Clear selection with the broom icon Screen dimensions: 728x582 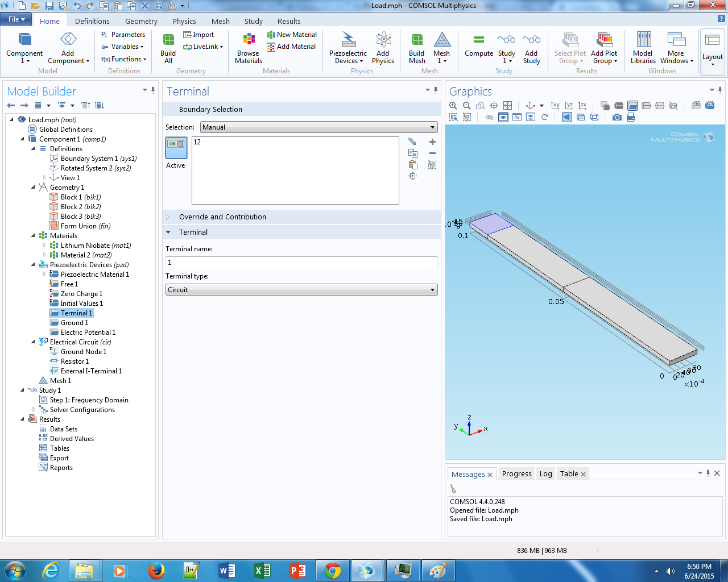tap(432, 165)
